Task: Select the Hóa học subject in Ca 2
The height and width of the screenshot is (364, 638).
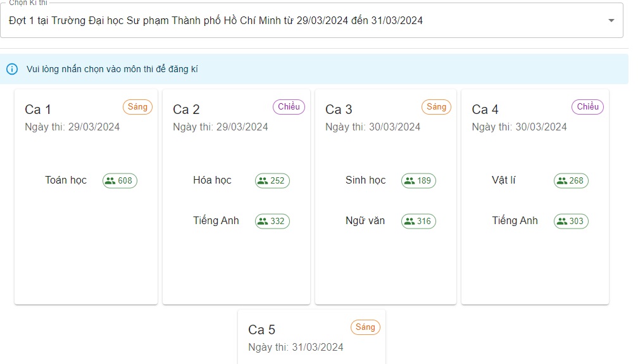Action: coord(212,180)
